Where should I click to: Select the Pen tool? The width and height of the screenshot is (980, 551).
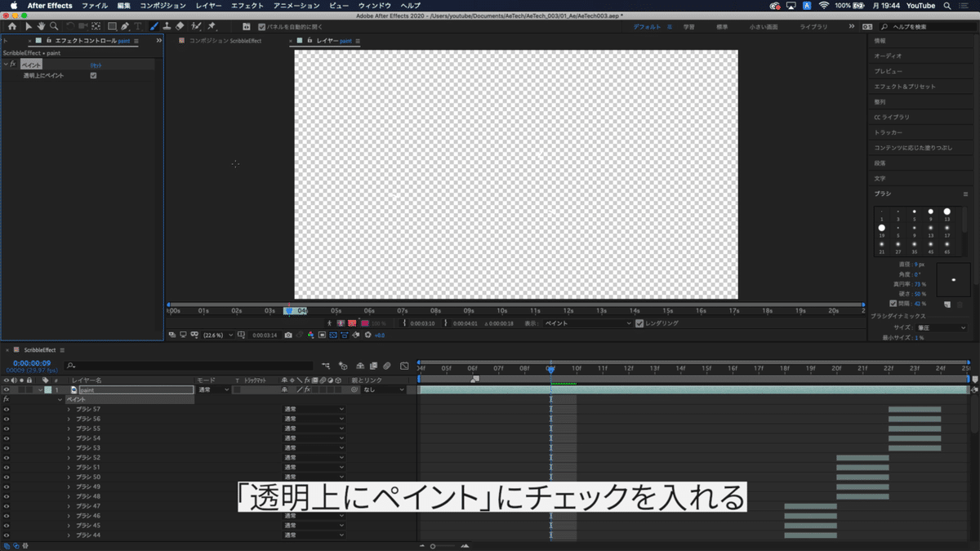(x=124, y=26)
